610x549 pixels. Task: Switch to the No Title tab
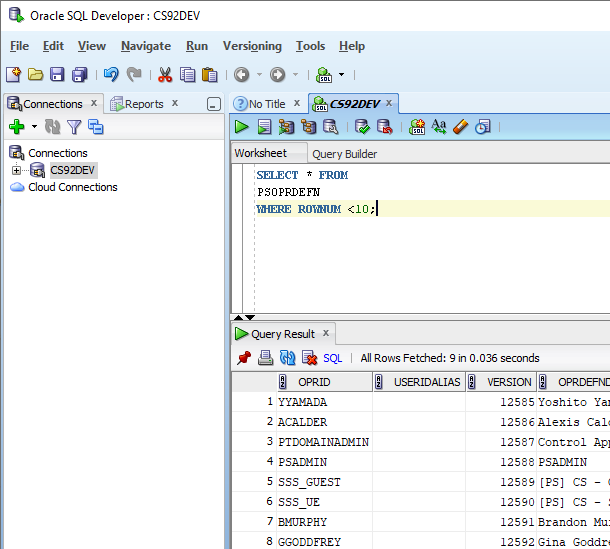point(267,104)
